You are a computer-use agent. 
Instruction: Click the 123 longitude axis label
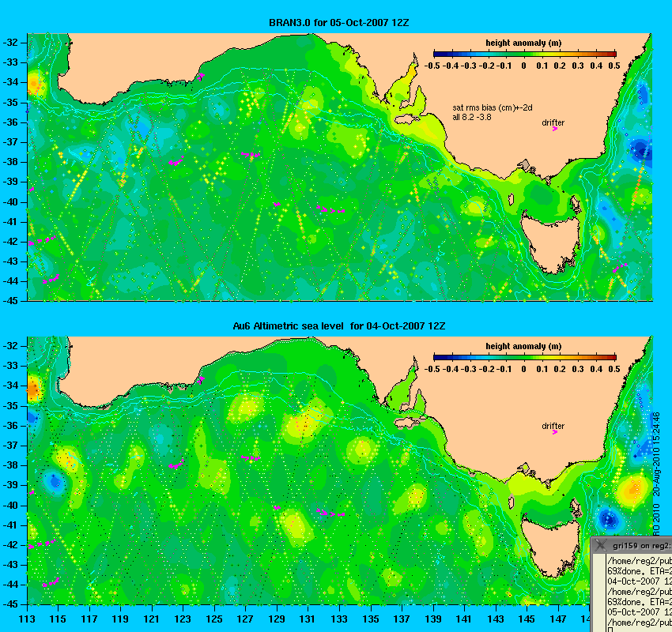click(183, 619)
